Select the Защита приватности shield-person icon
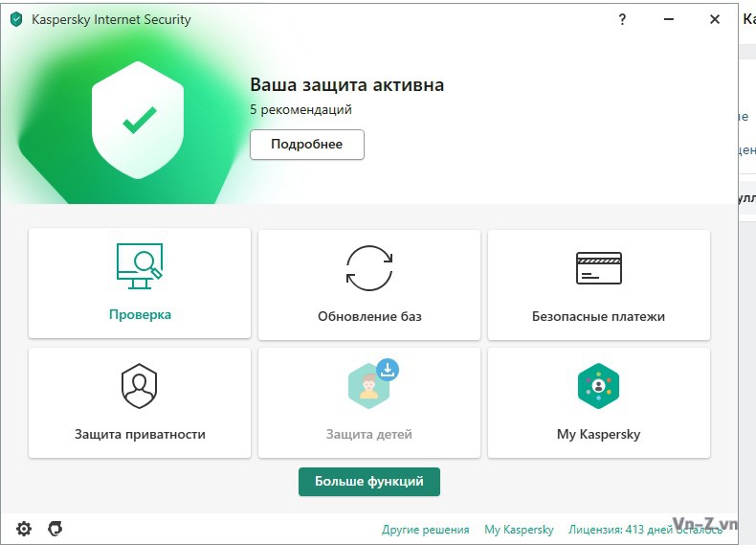 (x=139, y=386)
